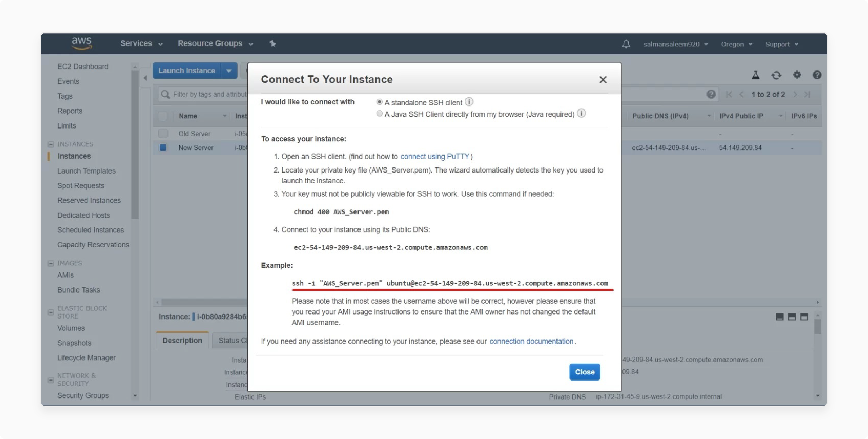Open the Launch Instance dropdown arrow
Screen dimensions: 868x439
[229, 71]
